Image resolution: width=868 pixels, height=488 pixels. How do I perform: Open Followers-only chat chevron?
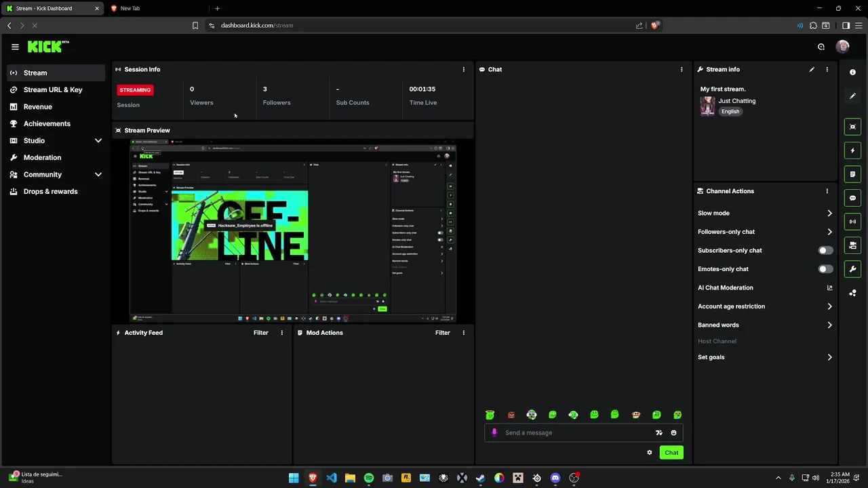click(829, 232)
